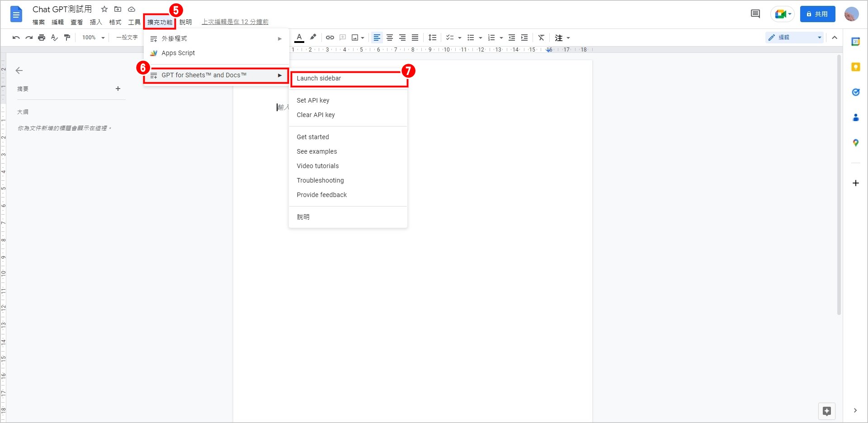Open Google Maps in side panel
868x423 pixels.
point(855,143)
